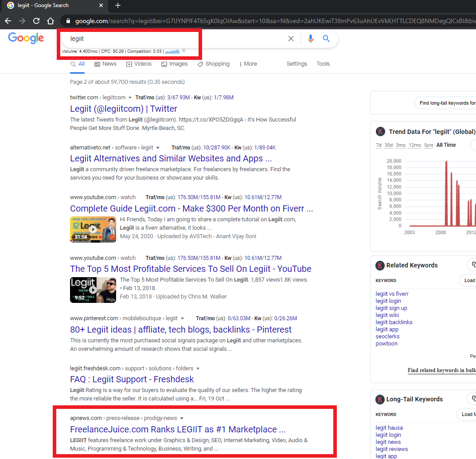Click Keywords Everywhere icon beside Related Keywords
The image size is (476, 459).
pos(380,266)
